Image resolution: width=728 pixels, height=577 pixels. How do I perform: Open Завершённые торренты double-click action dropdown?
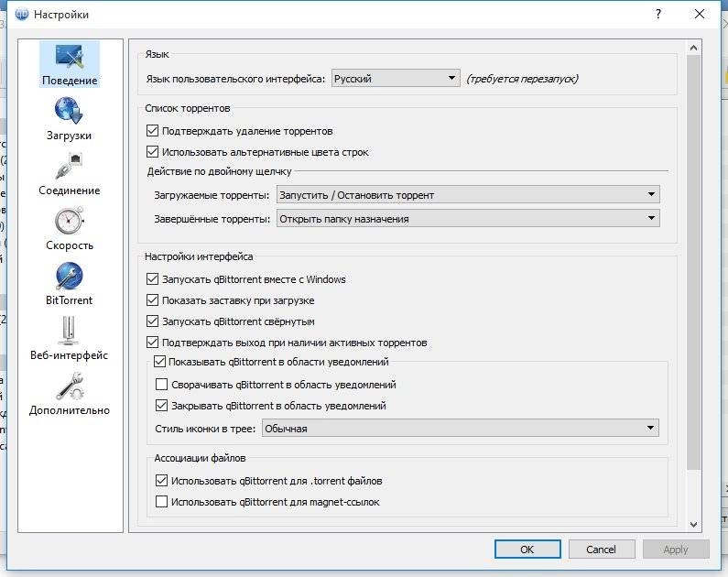click(x=468, y=218)
